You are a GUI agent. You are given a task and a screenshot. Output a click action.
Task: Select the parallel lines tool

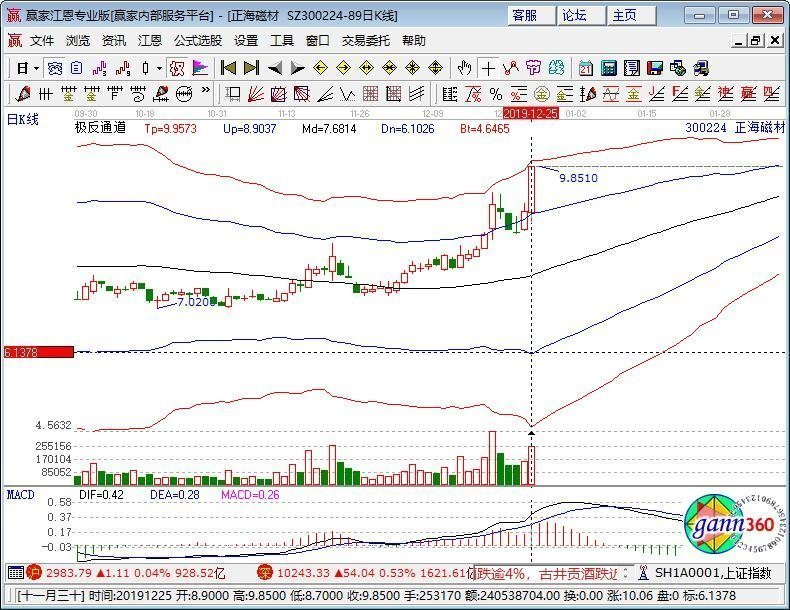click(x=416, y=94)
